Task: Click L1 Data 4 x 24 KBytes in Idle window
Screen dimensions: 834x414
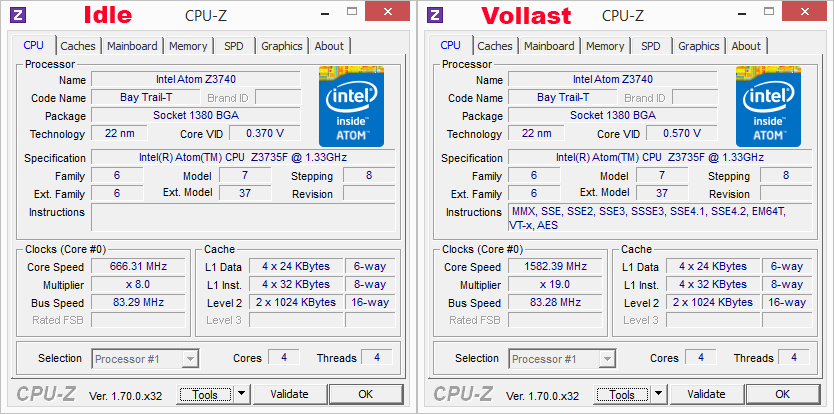Action: click(x=296, y=267)
